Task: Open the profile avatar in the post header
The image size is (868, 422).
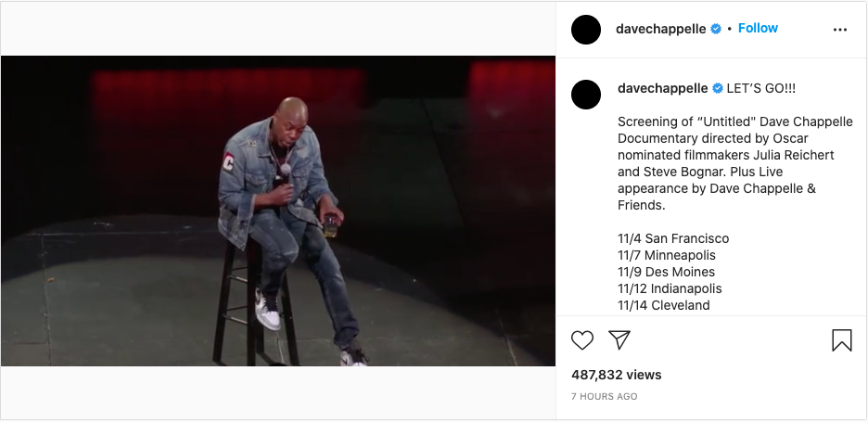Action: [586, 30]
